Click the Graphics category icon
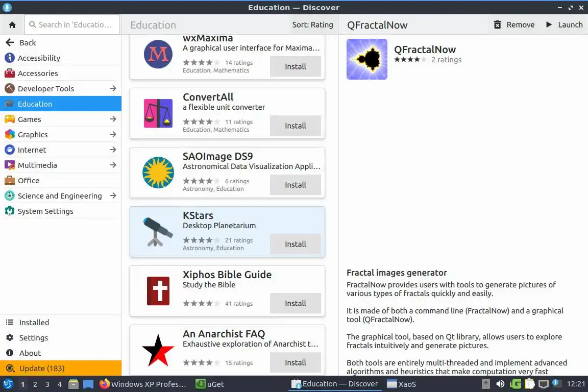This screenshot has height=392, width=588. click(9, 134)
